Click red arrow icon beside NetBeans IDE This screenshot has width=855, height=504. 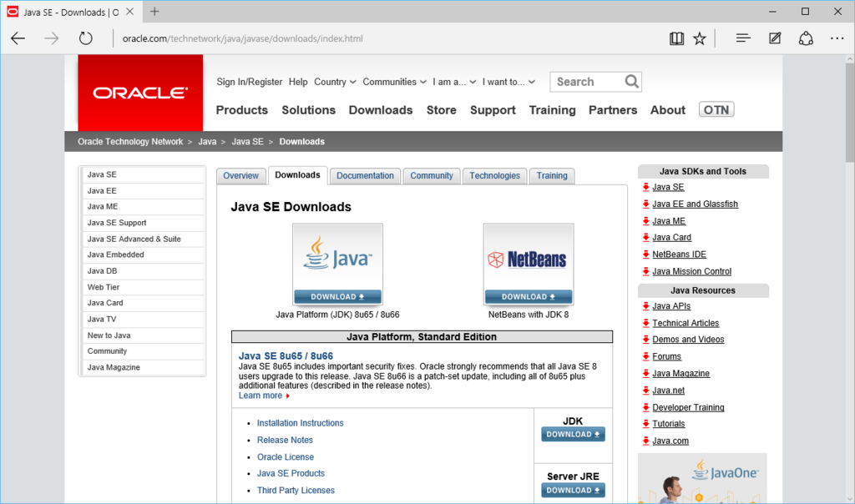(x=645, y=255)
